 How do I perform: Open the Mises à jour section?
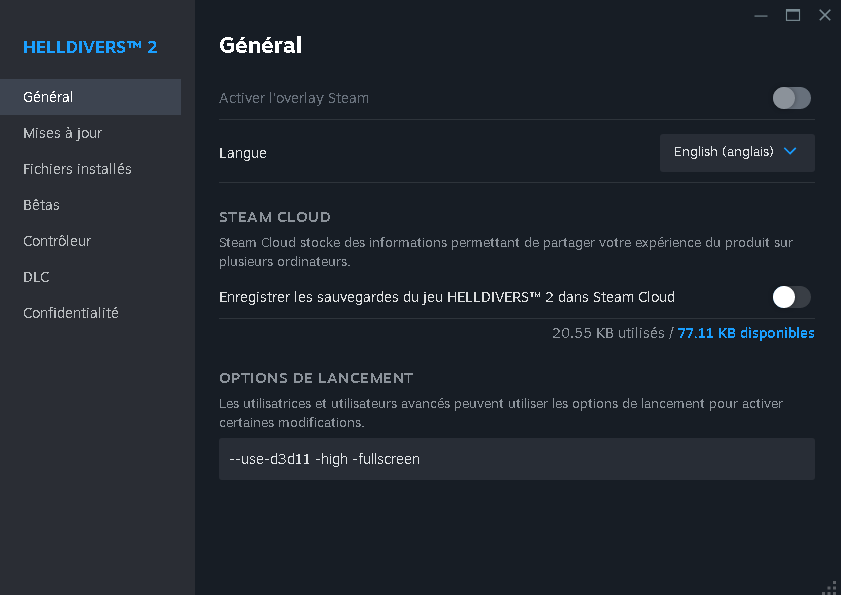tap(63, 133)
